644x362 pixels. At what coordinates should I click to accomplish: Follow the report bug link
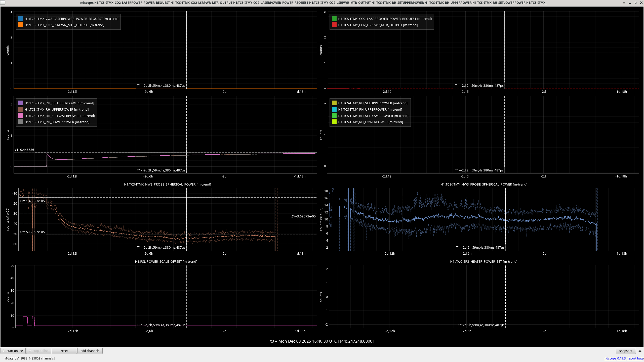635,358
